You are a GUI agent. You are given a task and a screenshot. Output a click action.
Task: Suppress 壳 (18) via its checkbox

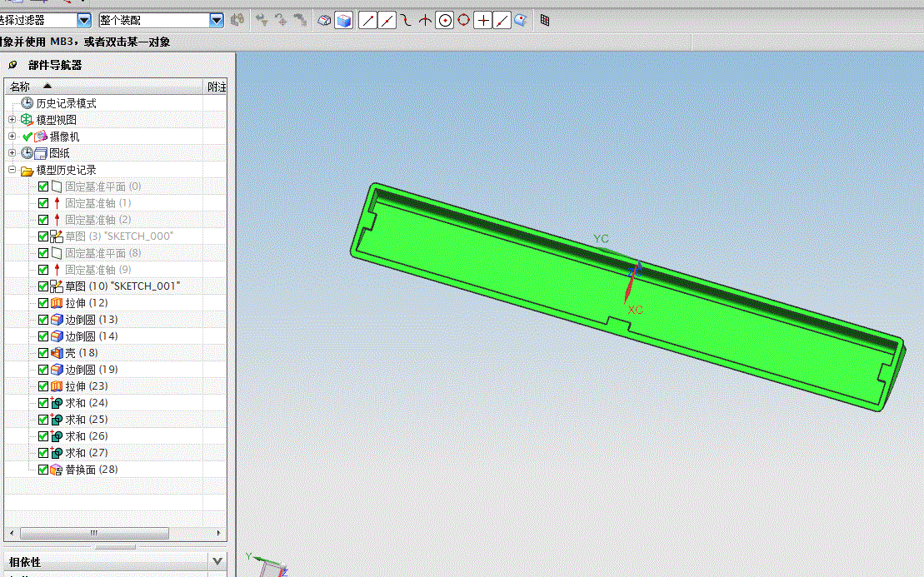click(x=43, y=353)
